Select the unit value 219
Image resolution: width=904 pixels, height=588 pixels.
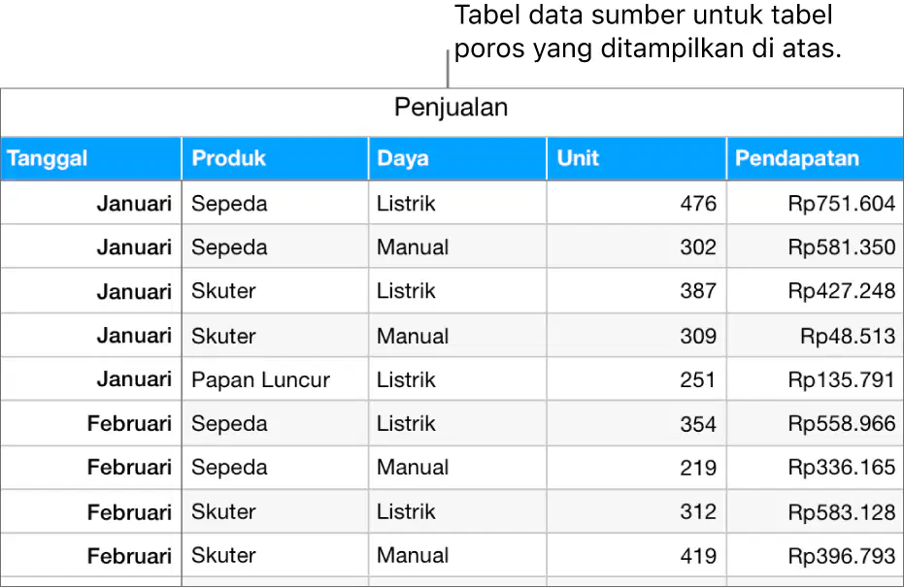click(637, 467)
